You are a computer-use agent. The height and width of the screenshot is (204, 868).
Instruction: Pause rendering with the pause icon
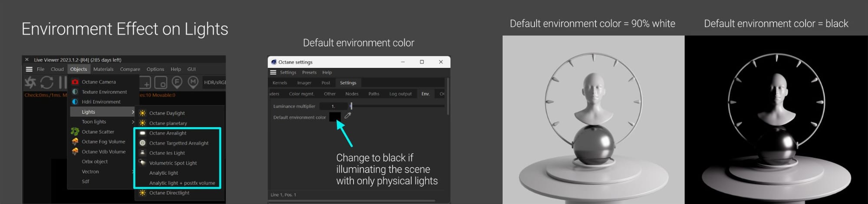[x=63, y=82]
